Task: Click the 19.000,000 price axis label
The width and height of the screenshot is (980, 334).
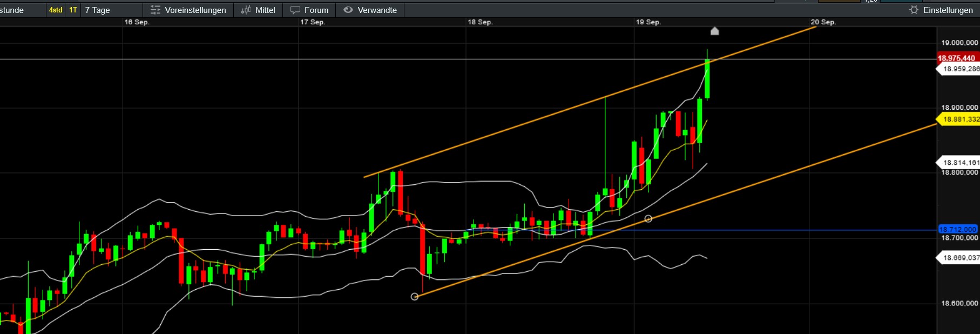Action: coord(959,43)
